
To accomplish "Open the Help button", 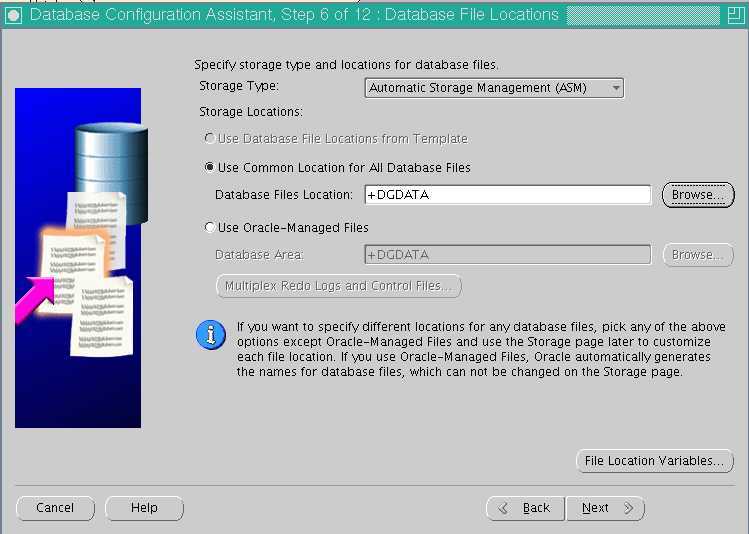I will tap(144, 508).
